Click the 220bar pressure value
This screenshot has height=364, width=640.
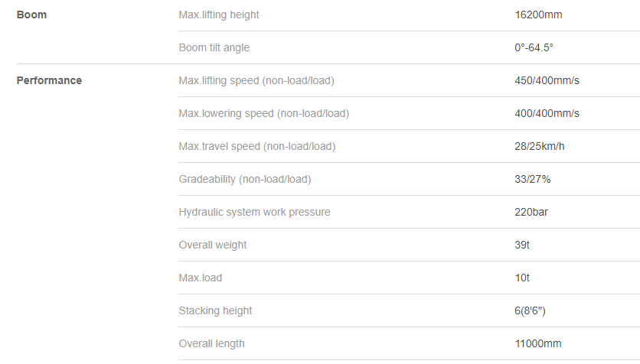(531, 212)
